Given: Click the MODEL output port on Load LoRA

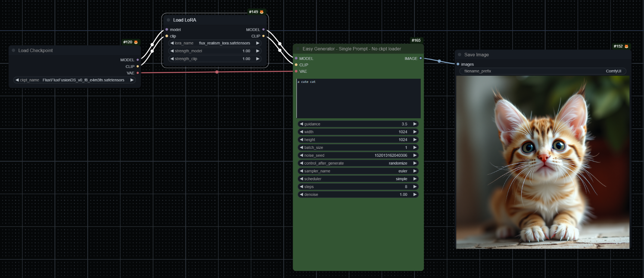Looking at the screenshot, I should coord(264,29).
